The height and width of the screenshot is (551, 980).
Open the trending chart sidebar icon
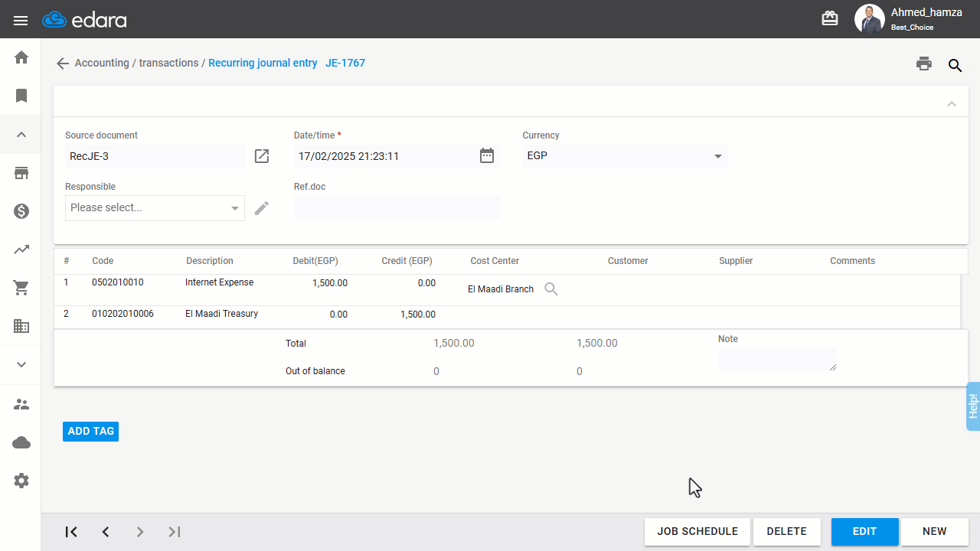coord(21,249)
